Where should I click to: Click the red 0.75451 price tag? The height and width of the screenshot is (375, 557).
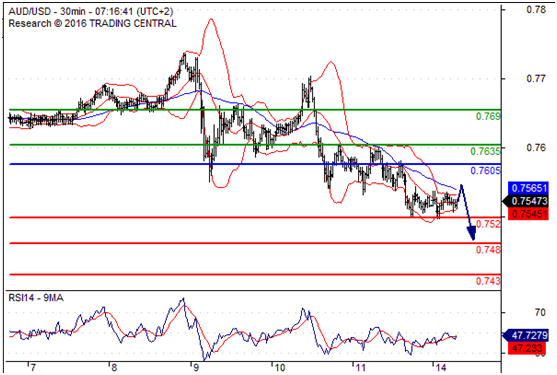click(528, 214)
